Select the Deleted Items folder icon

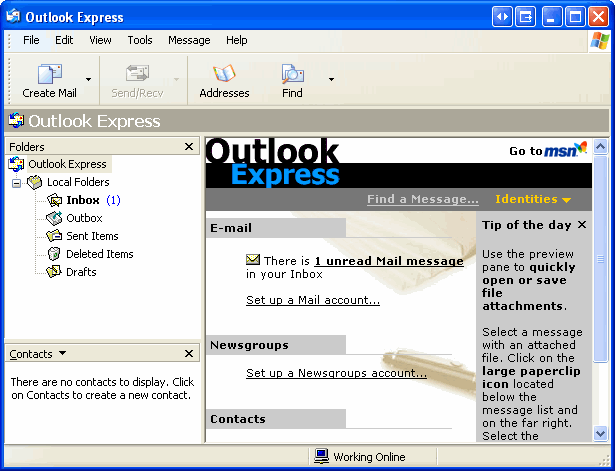point(54,254)
